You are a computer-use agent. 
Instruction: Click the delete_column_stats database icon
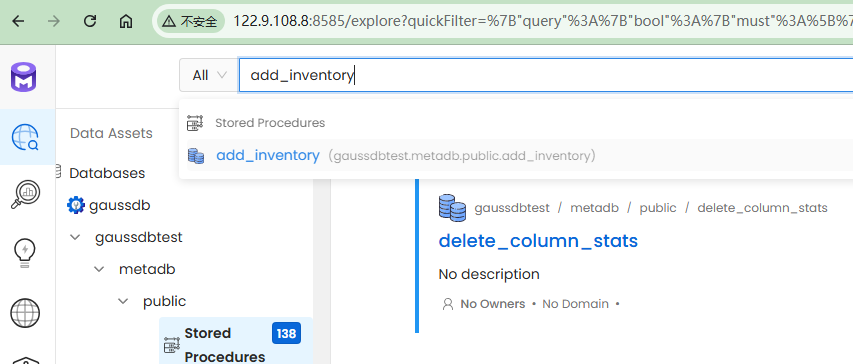(x=452, y=208)
